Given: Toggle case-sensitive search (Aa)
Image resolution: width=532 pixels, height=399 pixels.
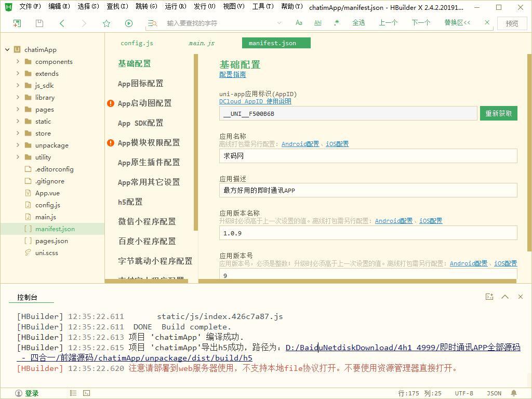Looking at the screenshot, I should pyautogui.click(x=299, y=23).
